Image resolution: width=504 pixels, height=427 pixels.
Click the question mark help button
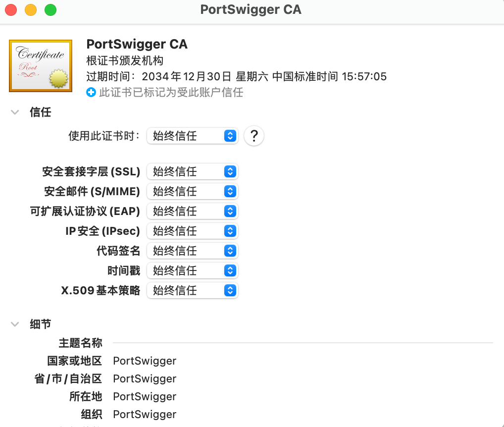(x=253, y=136)
